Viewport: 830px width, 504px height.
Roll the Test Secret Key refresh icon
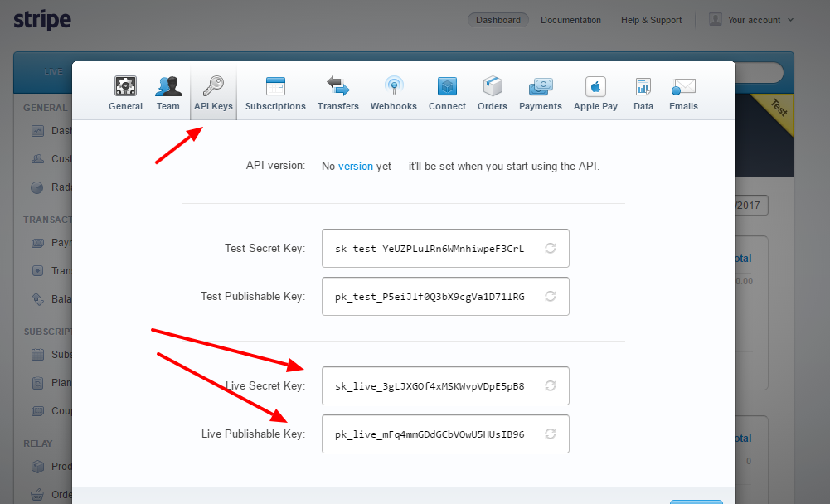click(550, 249)
